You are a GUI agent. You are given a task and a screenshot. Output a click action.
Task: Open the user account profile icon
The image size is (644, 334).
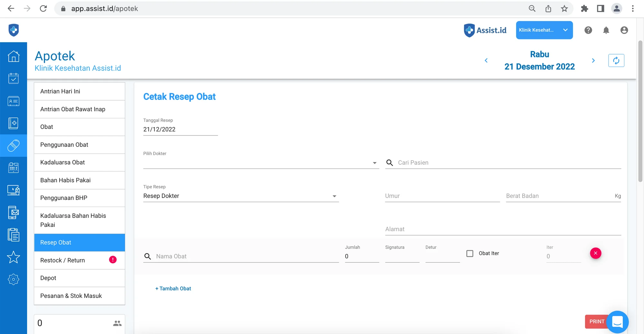pyautogui.click(x=624, y=30)
